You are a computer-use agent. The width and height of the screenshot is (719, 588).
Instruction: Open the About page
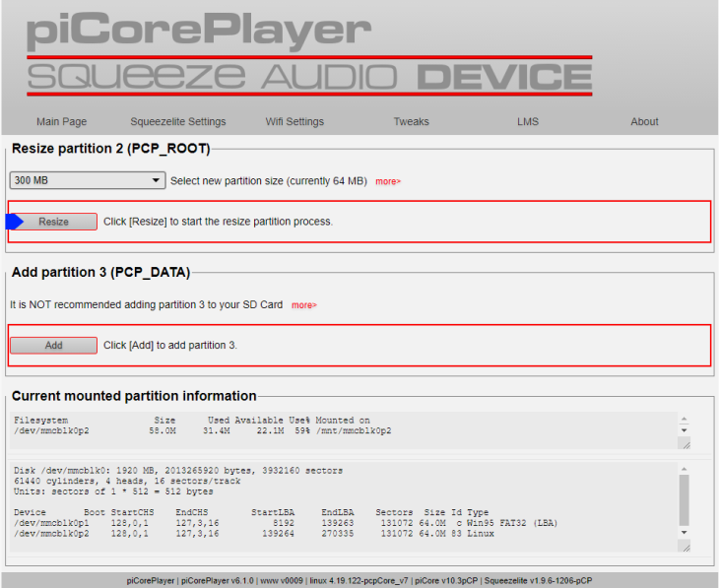644,121
